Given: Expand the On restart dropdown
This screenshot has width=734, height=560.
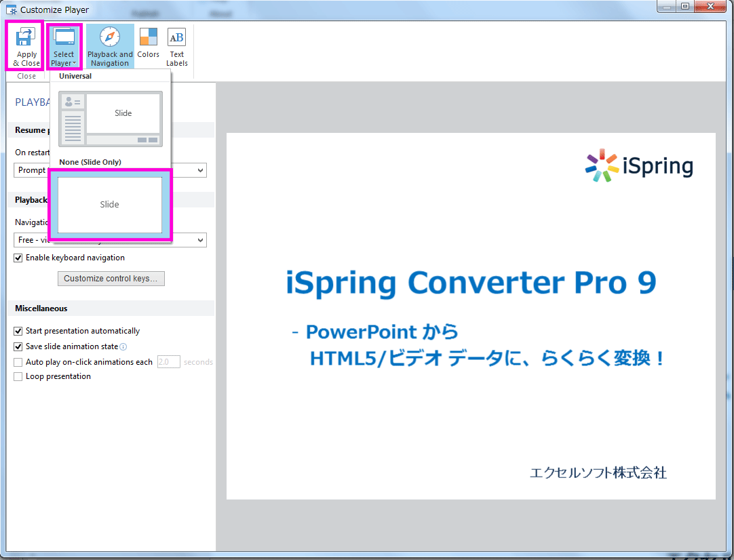Looking at the screenshot, I should pyautogui.click(x=200, y=170).
